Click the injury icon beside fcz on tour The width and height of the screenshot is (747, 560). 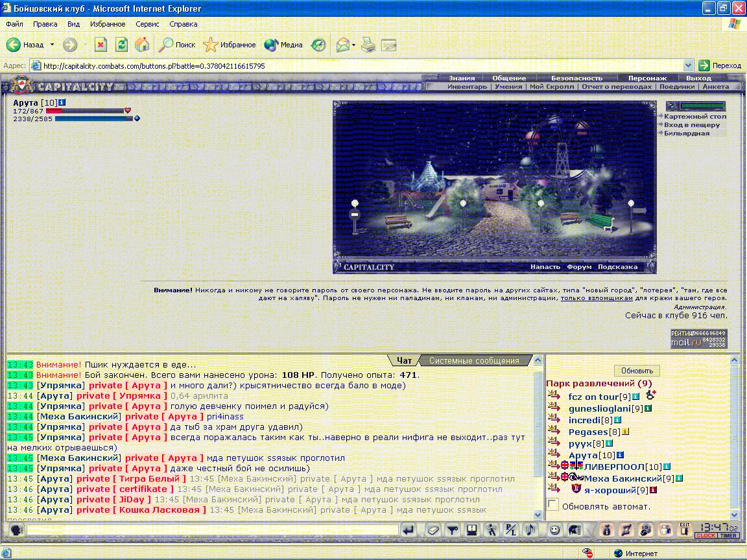pos(651,395)
